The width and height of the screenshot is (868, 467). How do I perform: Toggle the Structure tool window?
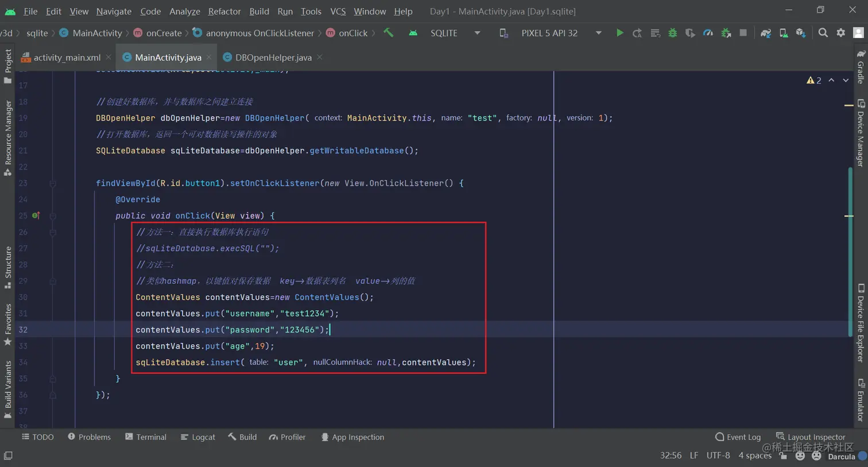[x=8, y=268]
